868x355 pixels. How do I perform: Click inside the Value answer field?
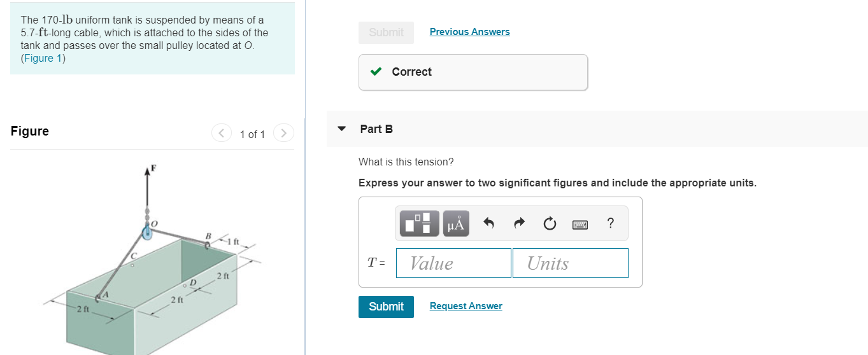[x=453, y=263]
